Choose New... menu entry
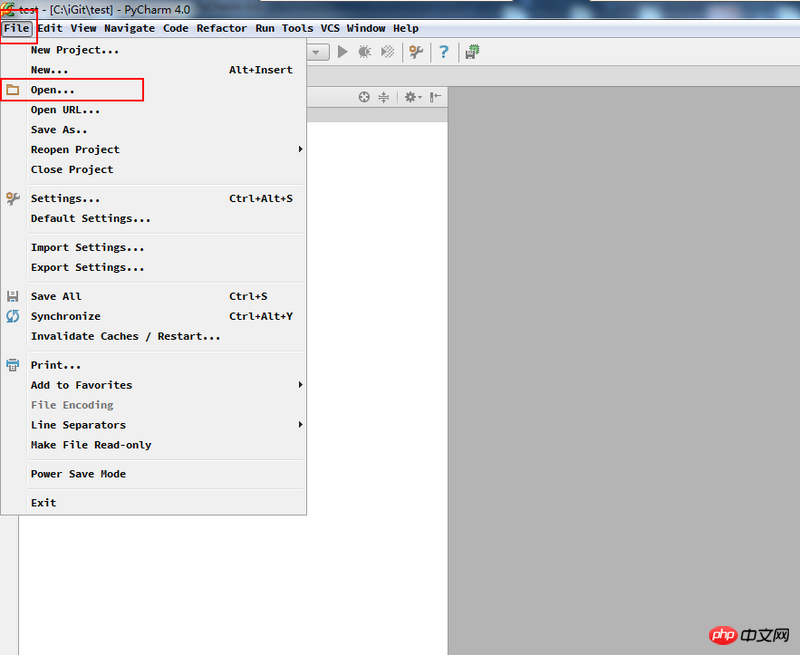Screen dimensions: 800x655 point(153,70)
